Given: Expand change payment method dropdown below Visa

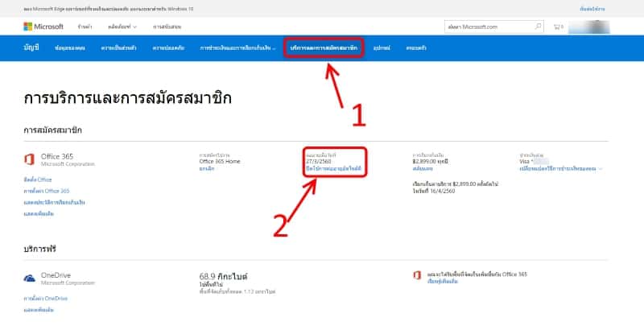Looking at the screenshot, I should point(560,169).
